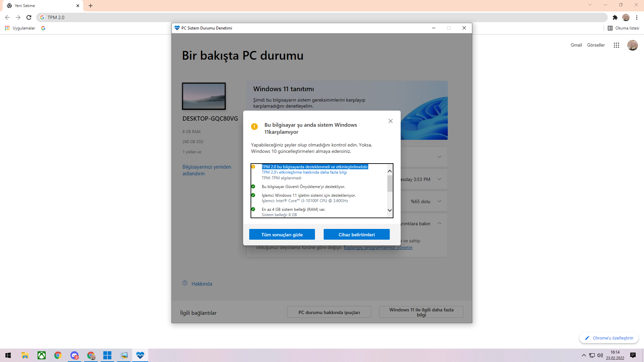Open the notification center icon
Viewport: 644px width, 362px height.
[x=633, y=355]
